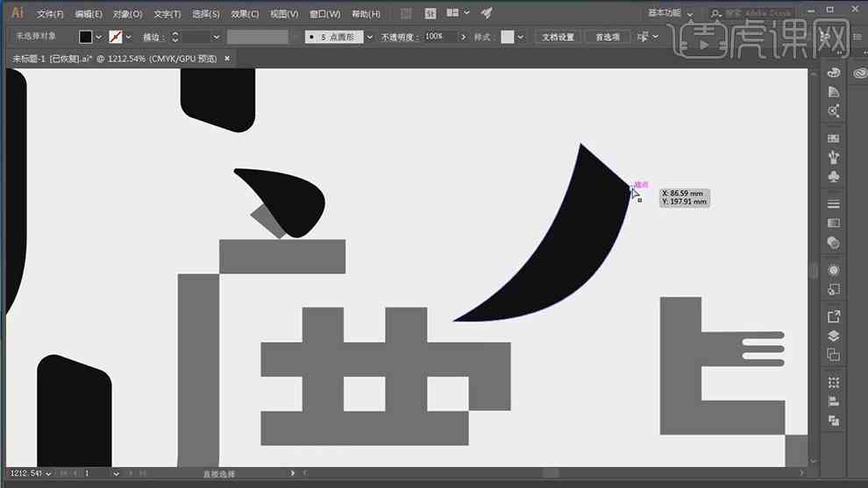Open the 窗口(W) menu
This screenshot has width=868, height=488.
click(325, 14)
